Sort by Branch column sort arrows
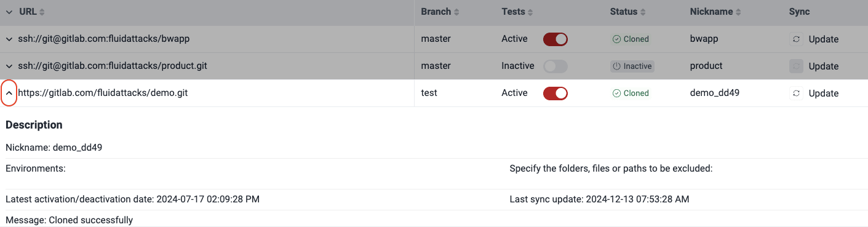Image resolution: width=868 pixels, height=227 pixels. pos(456,12)
